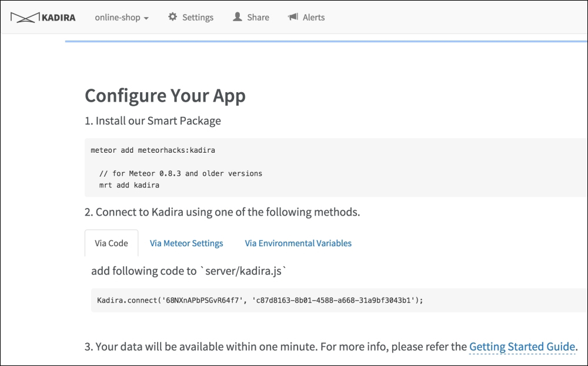Open the Settings menu item
The height and width of the screenshot is (366, 588).
click(191, 17)
